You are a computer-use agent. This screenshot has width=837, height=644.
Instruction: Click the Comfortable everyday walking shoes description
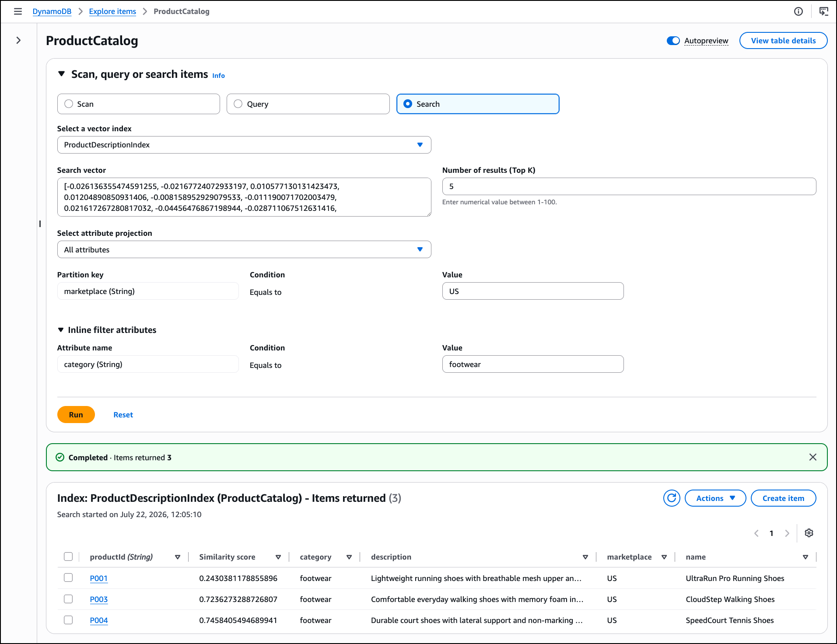pyautogui.click(x=477, y=599)
